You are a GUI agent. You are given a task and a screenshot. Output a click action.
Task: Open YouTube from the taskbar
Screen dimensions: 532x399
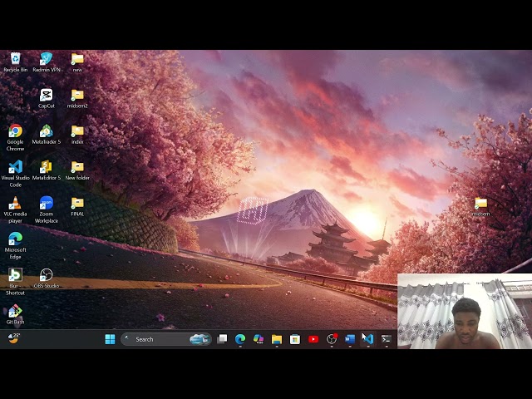[313, 339]
